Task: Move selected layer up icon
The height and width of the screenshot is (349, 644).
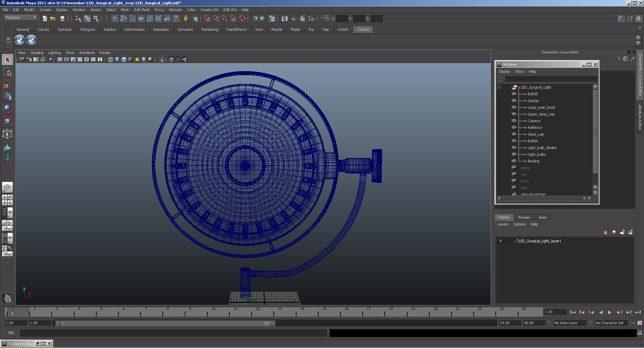Action: (x=605, y=232)
